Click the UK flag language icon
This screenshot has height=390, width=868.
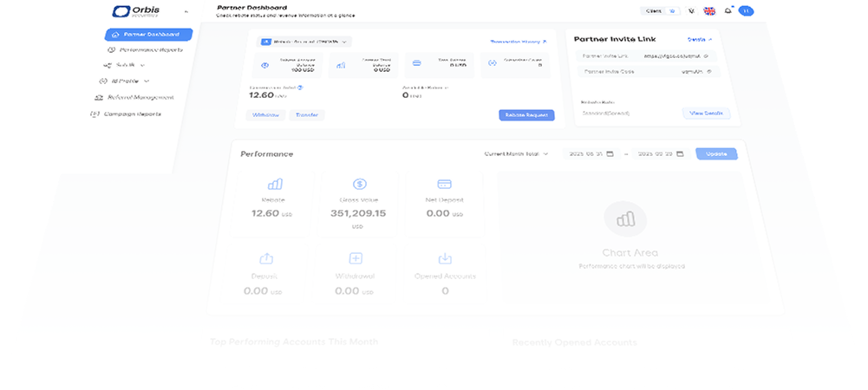tap(709, 11)
